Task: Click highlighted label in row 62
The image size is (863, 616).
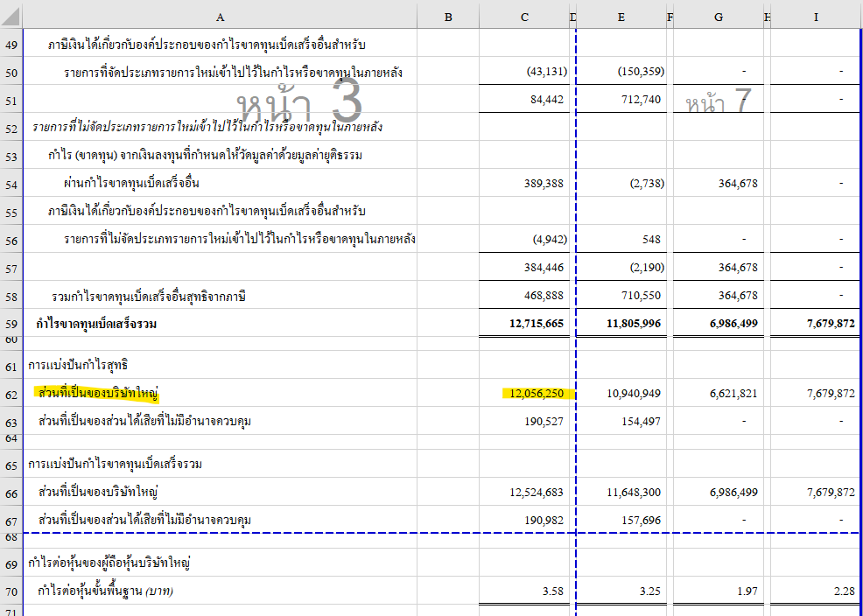Action: click(98, 394)
